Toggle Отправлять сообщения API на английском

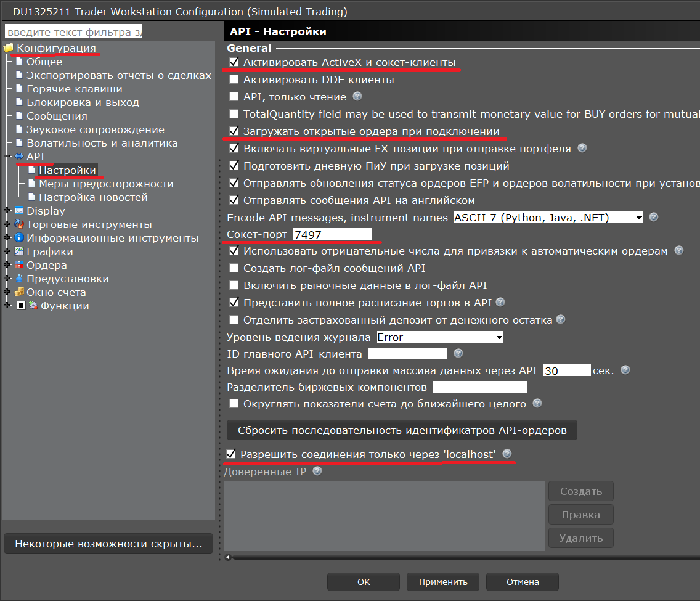(234, 200)
